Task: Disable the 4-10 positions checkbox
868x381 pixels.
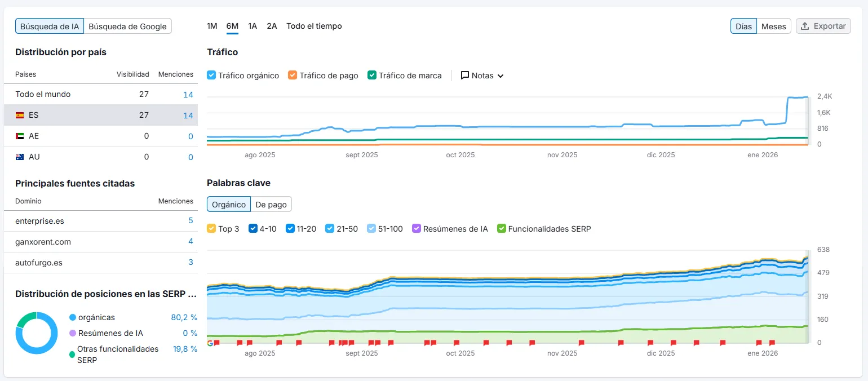Action: tap(253, 228)
